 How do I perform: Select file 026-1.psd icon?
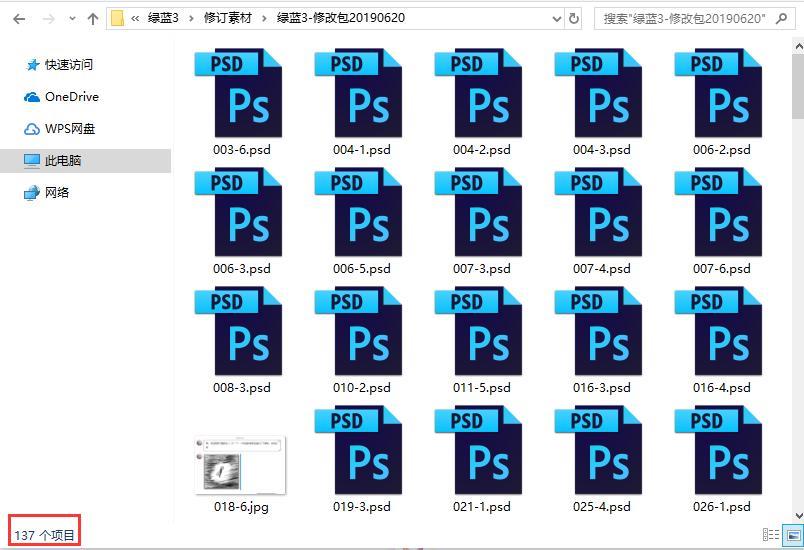click(x=718, y=449)
